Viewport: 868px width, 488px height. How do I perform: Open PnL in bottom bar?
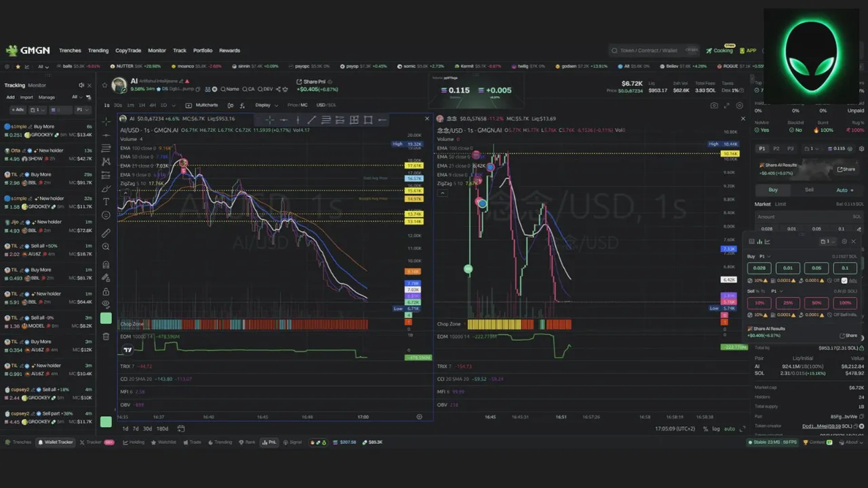pyautogui.click(x=269, y=442)
